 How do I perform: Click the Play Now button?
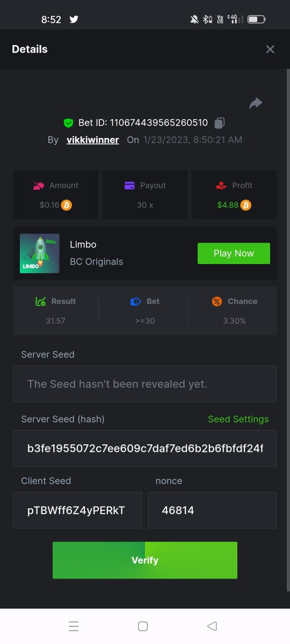[x=234, y=253]
